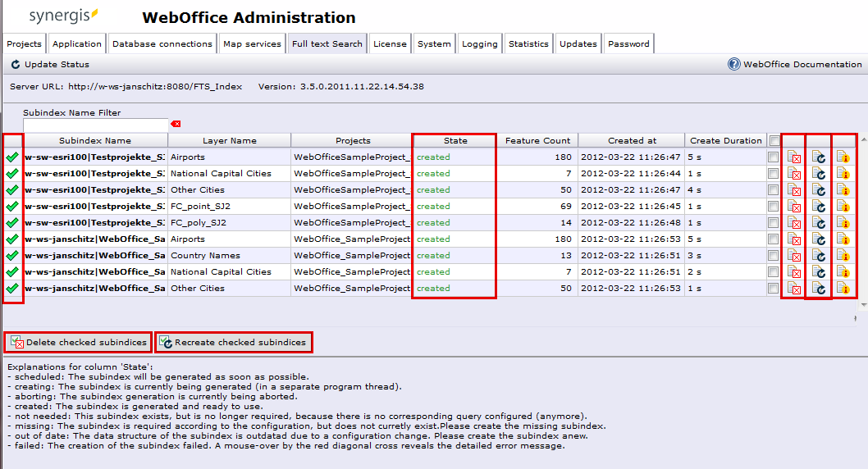
Task: Open the Projects tab
Action: point(24,43)
